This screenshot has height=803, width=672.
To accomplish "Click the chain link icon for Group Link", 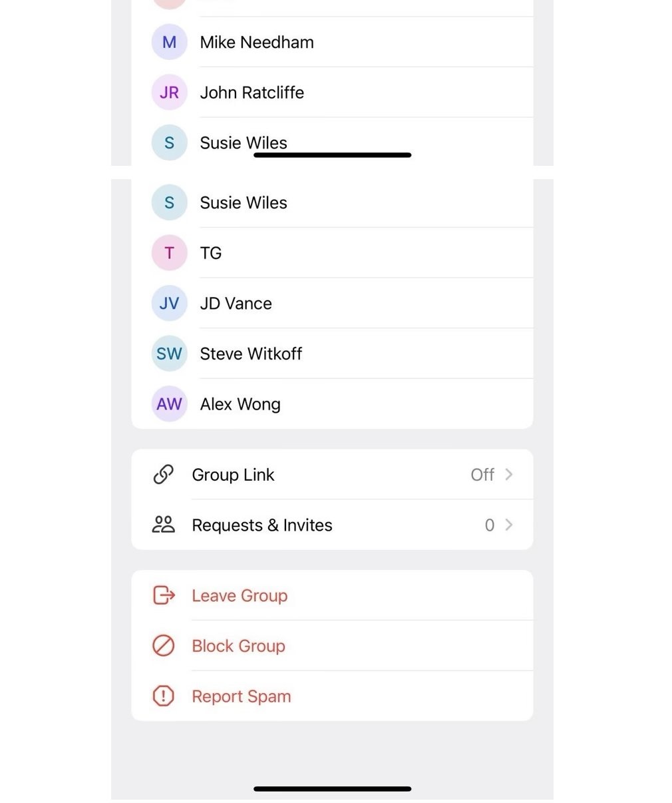I will [x=164, y=475].
